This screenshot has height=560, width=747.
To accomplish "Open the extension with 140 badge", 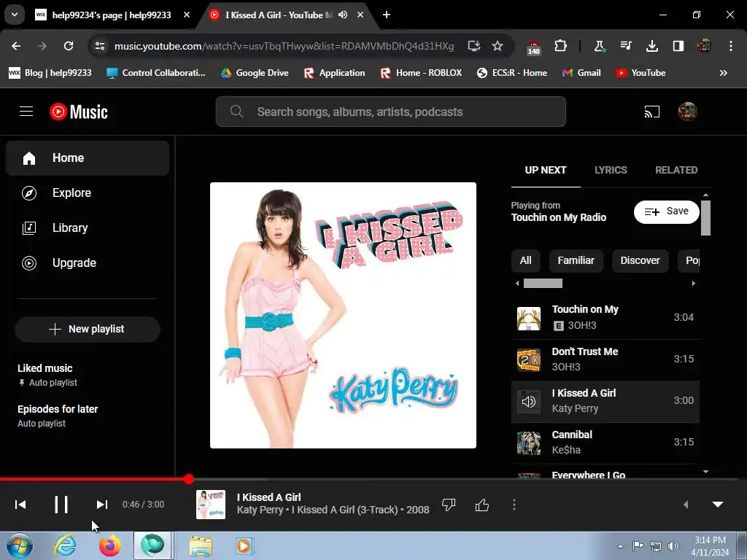I will click(x=533, y=47).
